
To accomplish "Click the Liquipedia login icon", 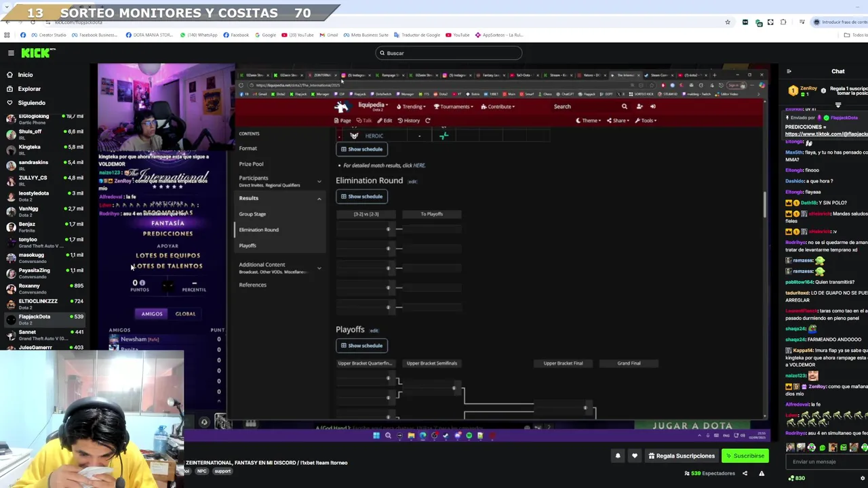I will click(653, 106).
